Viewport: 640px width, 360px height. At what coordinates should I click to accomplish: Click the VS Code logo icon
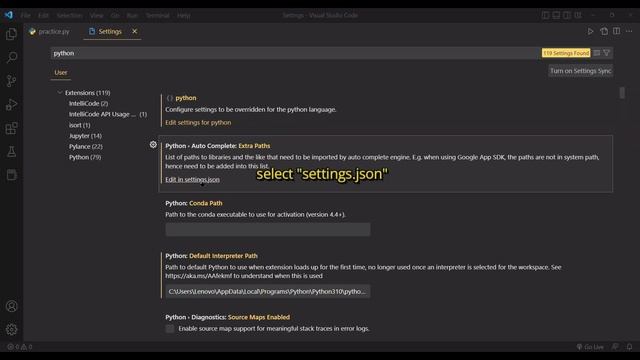click(x=9, y=15)
